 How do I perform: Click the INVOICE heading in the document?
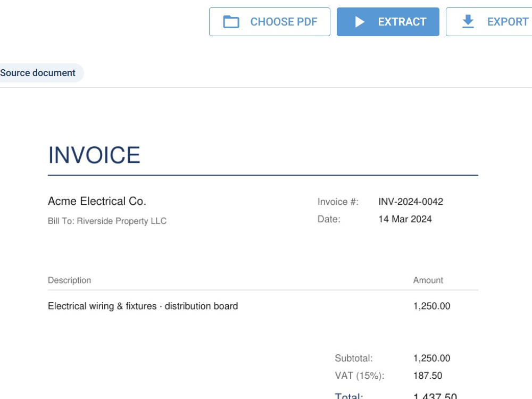point(94,155)
